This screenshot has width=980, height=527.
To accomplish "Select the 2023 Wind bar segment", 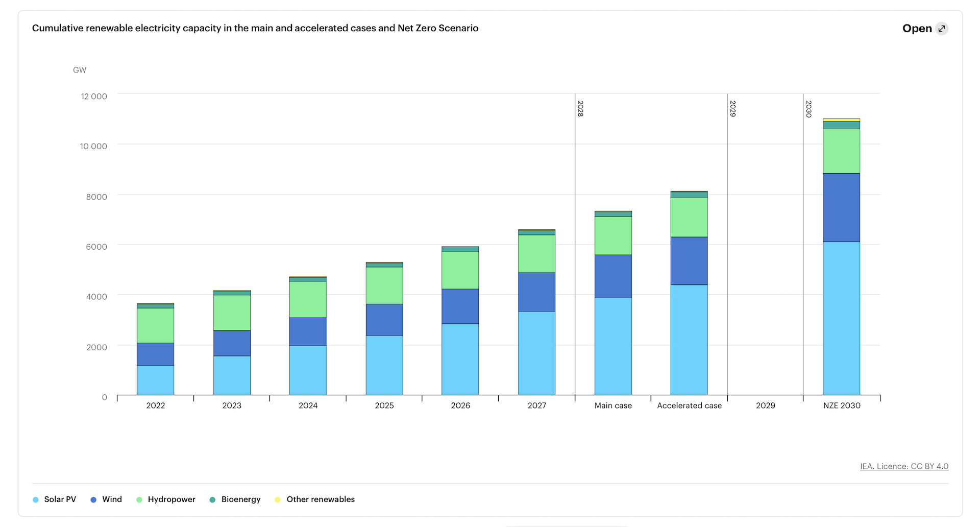I will click(x=232, y=343).
